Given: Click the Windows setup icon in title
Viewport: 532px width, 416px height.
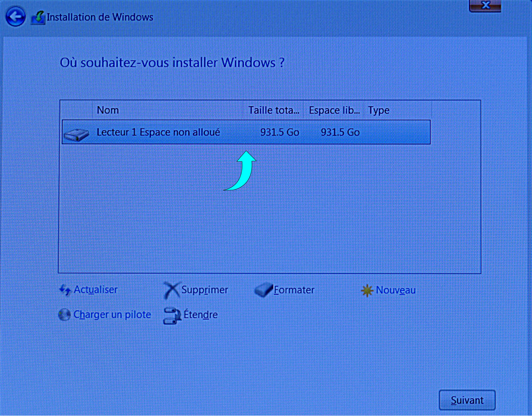Looking at the screenshot, I should coord(38,18).
